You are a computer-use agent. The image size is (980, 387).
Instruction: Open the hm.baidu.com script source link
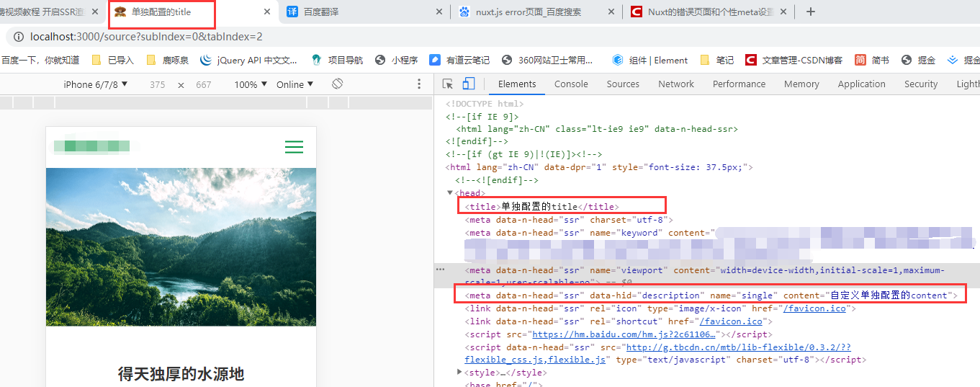623,334
